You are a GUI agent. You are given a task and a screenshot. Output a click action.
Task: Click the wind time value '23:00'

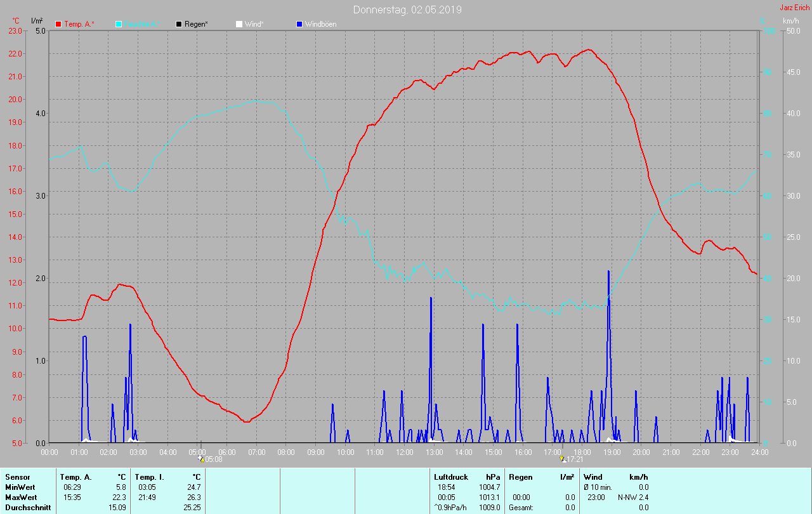pos(598,498)
